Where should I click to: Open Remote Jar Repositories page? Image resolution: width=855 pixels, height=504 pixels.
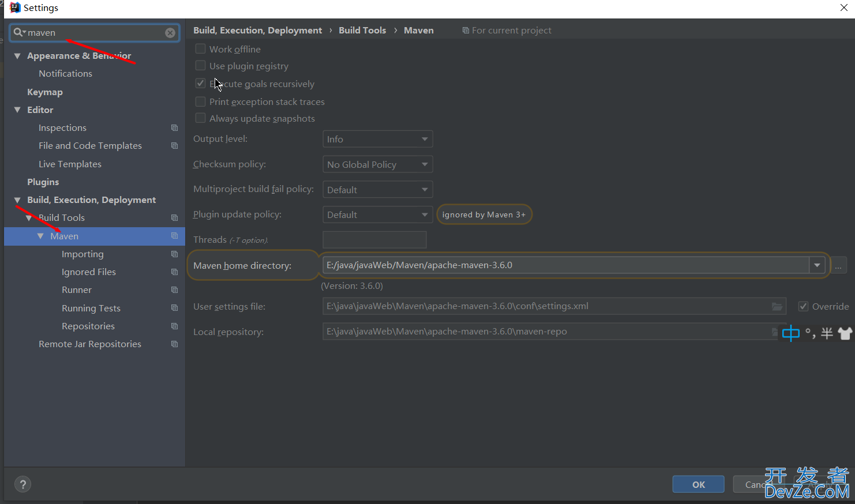pos(90,344)
